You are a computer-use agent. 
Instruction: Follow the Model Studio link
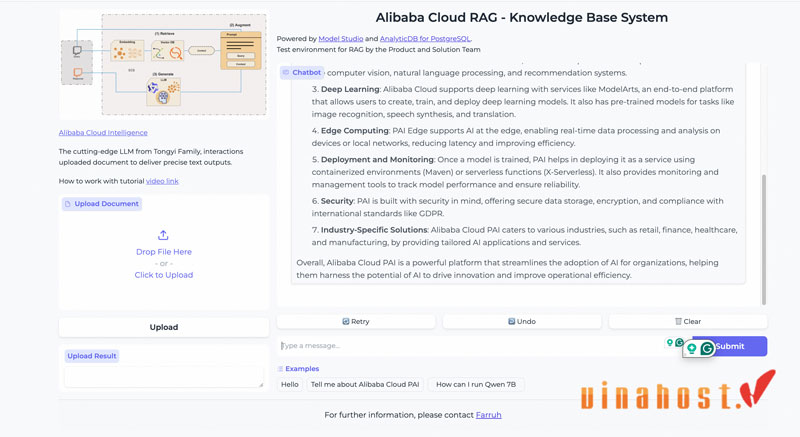[x=341, y=39]
